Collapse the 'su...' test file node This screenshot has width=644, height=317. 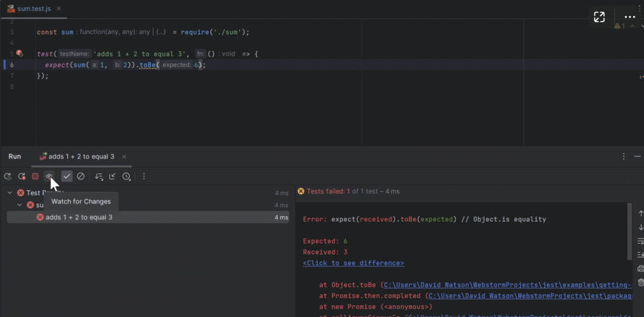tap(19, 205)
